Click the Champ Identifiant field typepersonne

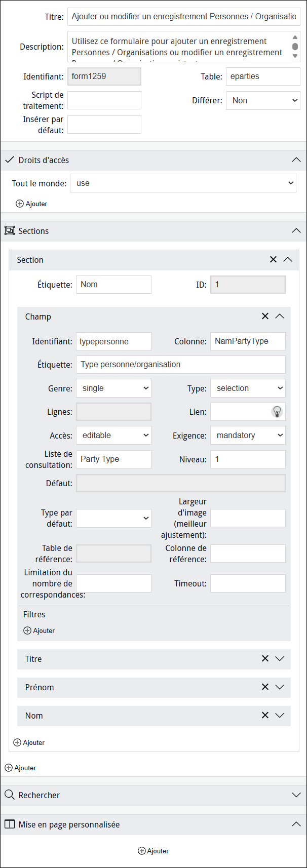[x=113, y=341]
